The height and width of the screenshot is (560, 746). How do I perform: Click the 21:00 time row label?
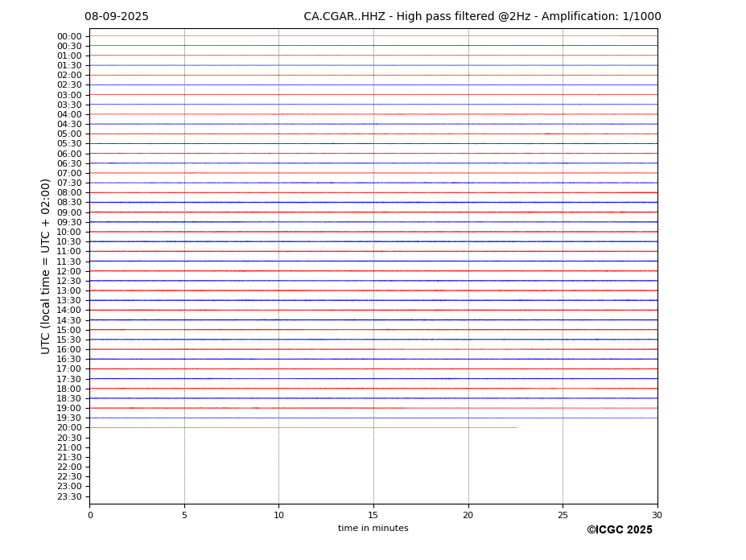pyautogui.click(x=69, y=447)
